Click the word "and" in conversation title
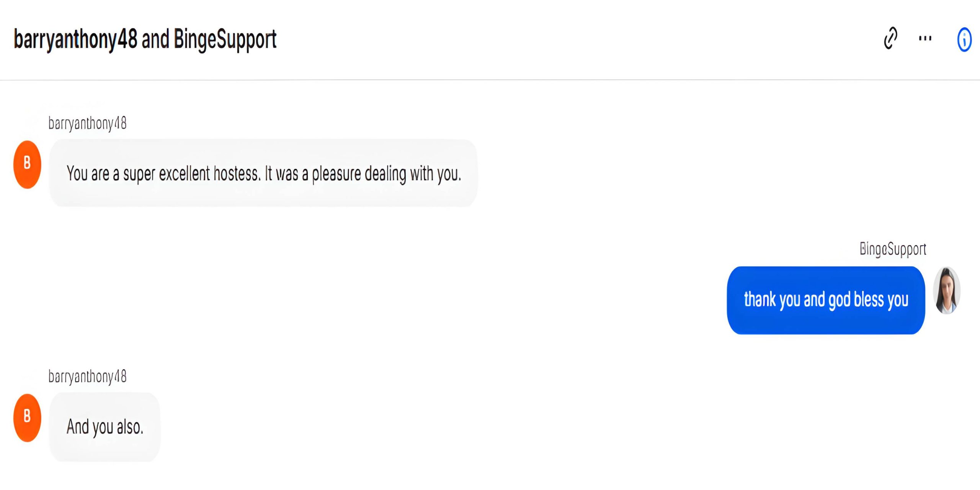980x490 pixels. point(155,39)
